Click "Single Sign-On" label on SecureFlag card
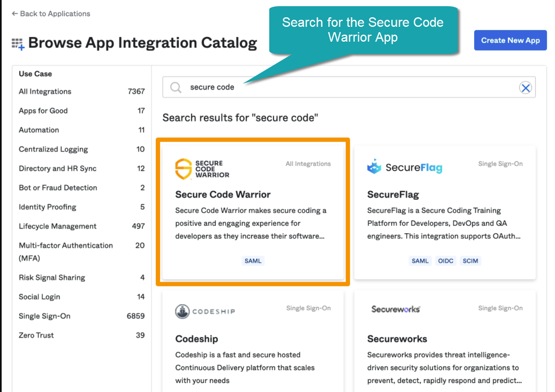 [500, 164]
